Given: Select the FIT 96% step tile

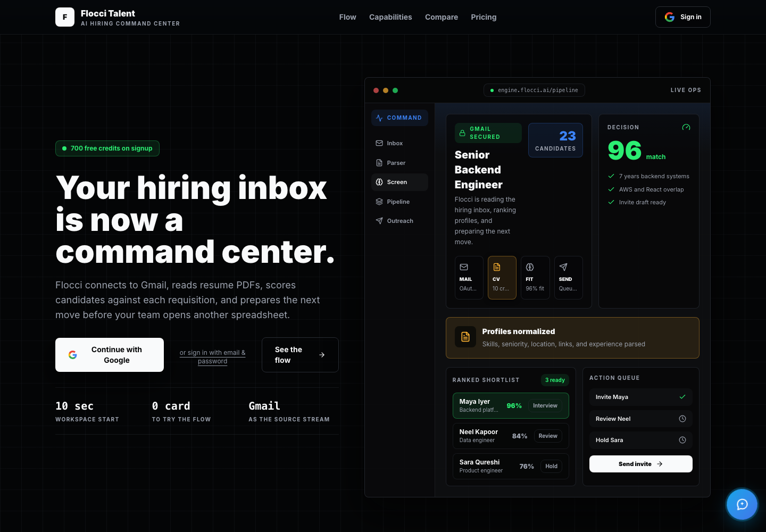Looking at the screenshot, I should [x=535, y=278].
